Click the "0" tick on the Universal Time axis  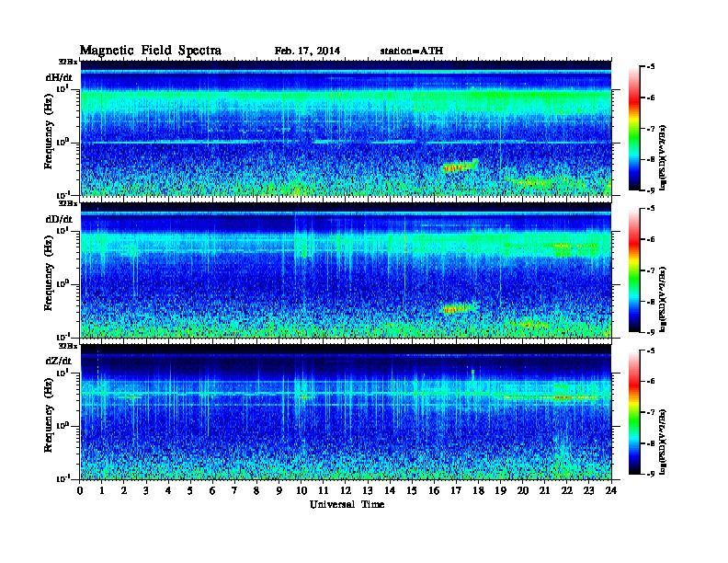80,490
